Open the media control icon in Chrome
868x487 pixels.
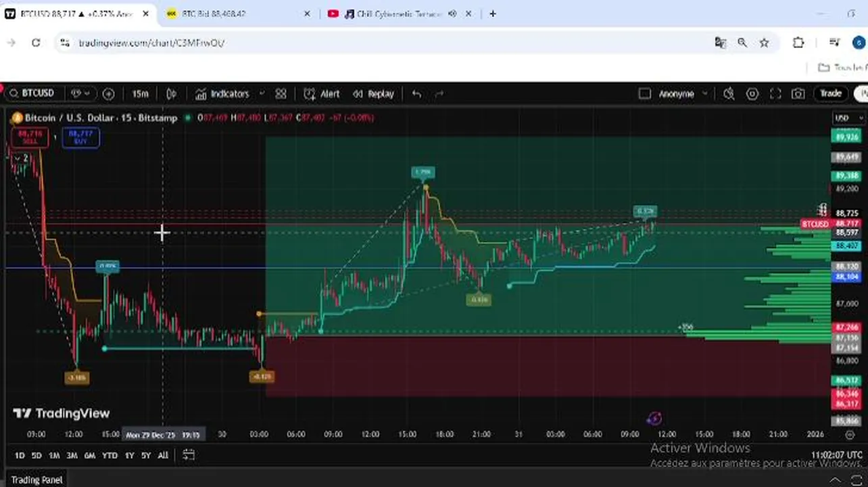[835, 43]
